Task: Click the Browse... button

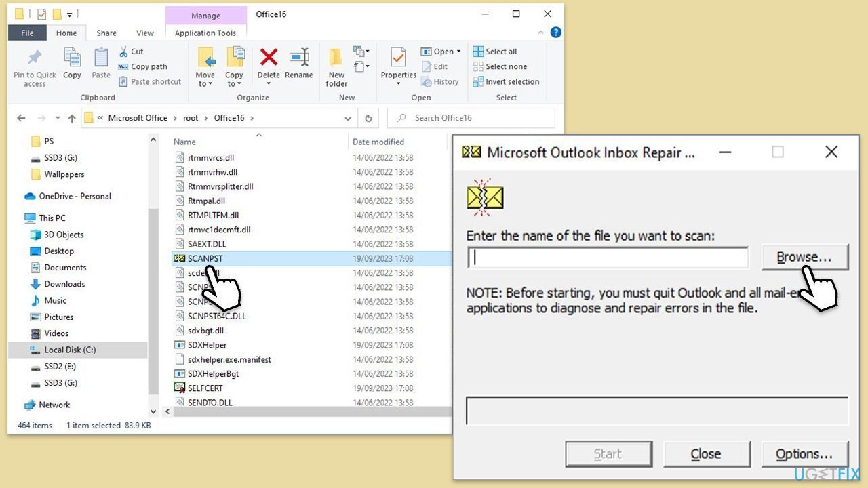Action: click(x=804, y=258)
